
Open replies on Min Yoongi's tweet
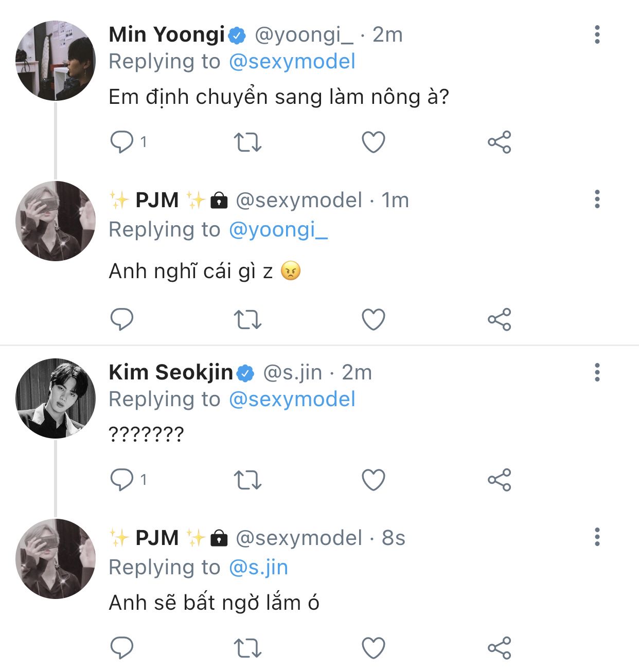click(x=122, y=142)
